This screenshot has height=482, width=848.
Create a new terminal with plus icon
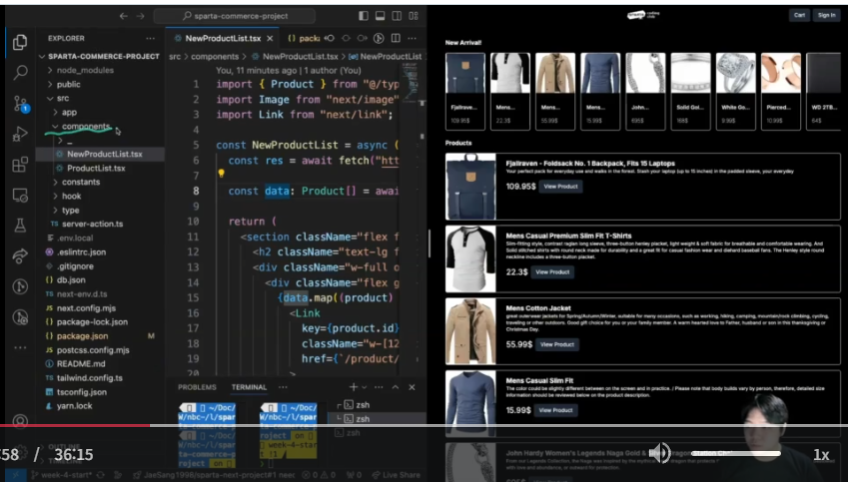click(353, 387)
